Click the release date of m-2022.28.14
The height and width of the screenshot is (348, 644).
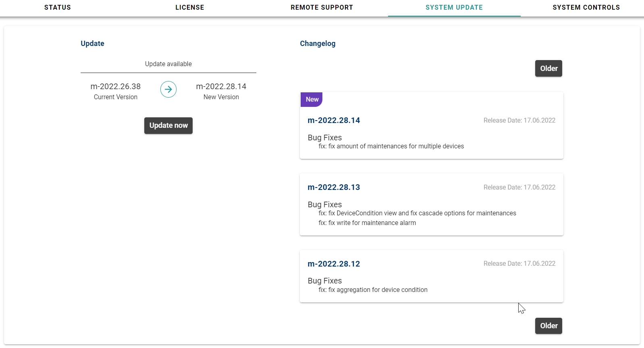pos(519,121)
